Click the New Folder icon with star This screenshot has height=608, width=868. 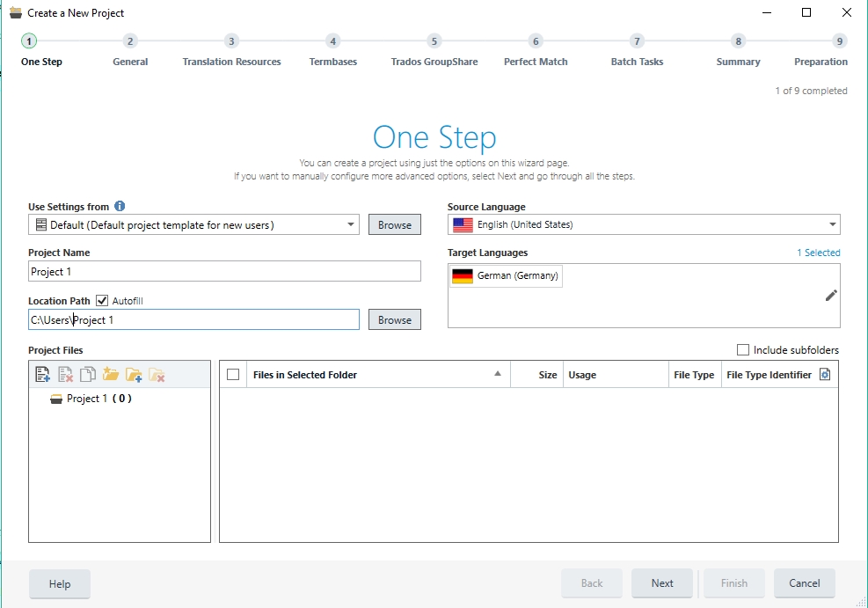(110, 374)
